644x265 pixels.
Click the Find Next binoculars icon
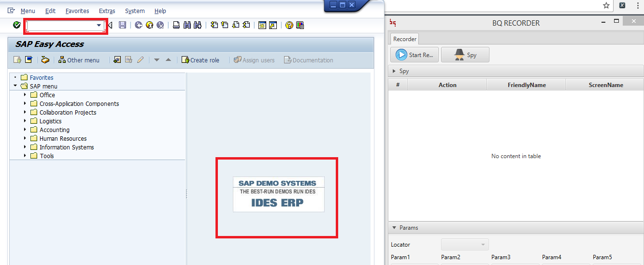(197, 25)
